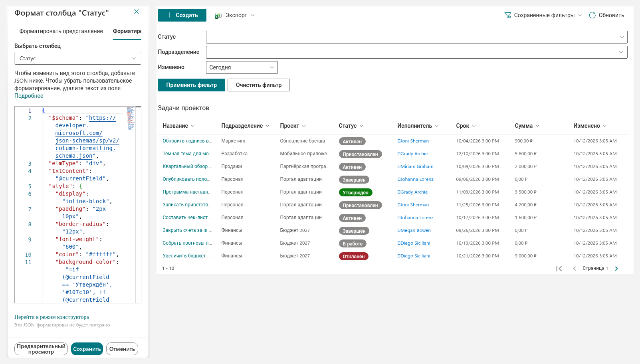Click inside the JSON code editor
640x364 pixels.
pos(78,205)
